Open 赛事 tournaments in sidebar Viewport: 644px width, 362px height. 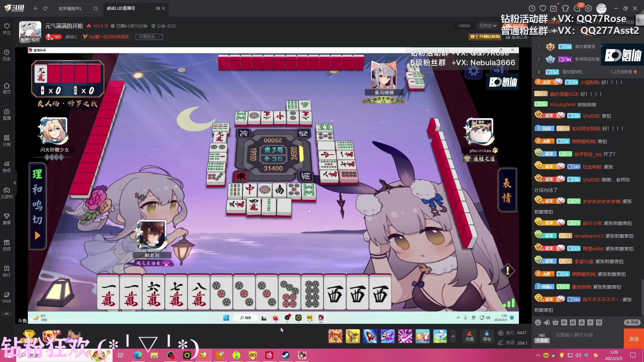(7, 219)
